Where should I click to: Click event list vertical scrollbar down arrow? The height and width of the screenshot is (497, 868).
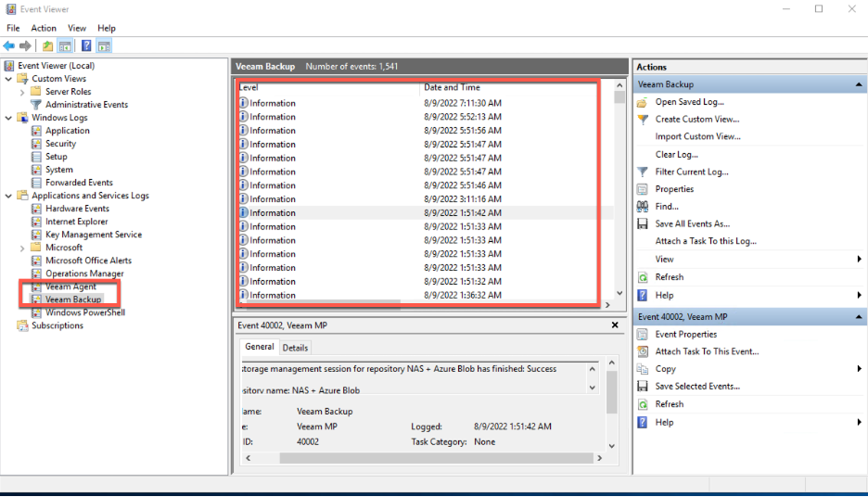(x=619, y=293)
